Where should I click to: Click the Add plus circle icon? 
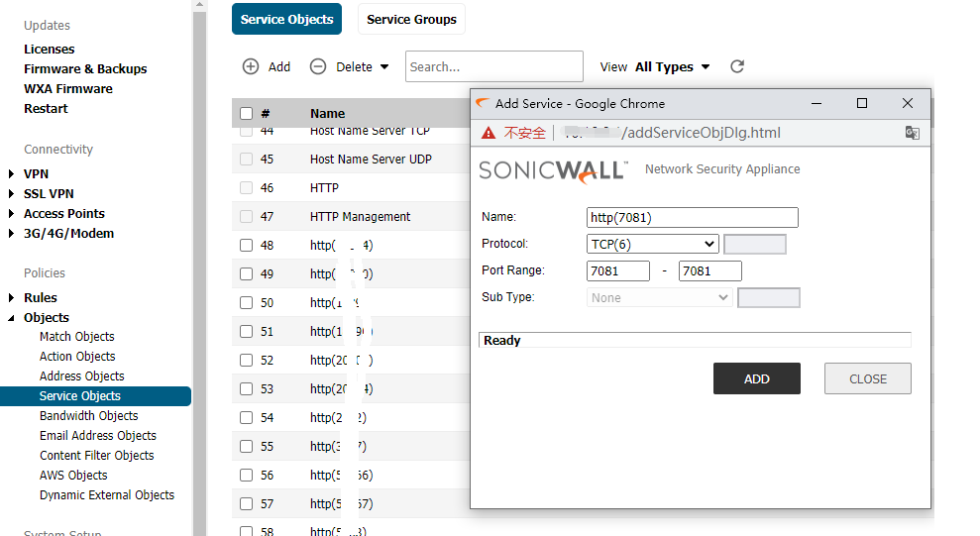point(251,67)
